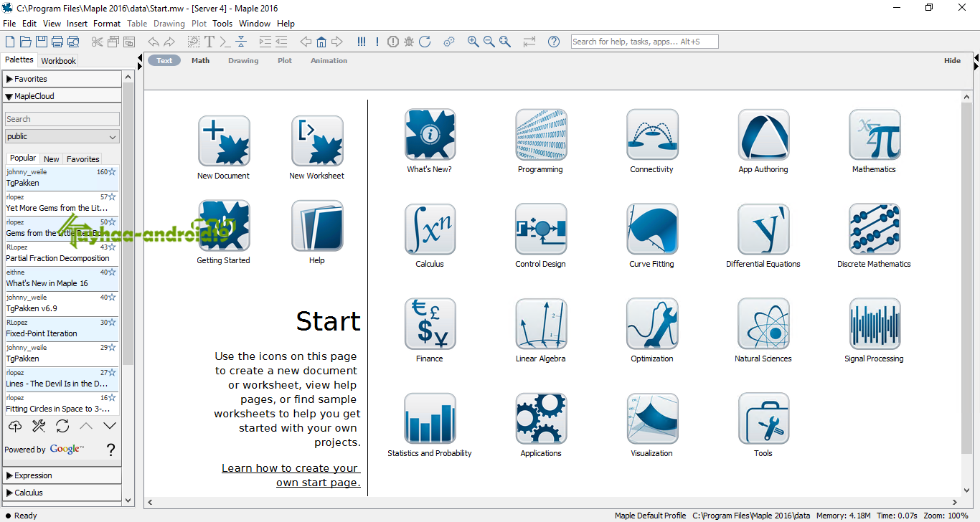Image resolution: width=980 pixels, height=522 pixels.
Task: Open the Natural Sciences atom icon
Action: (763, 324)
